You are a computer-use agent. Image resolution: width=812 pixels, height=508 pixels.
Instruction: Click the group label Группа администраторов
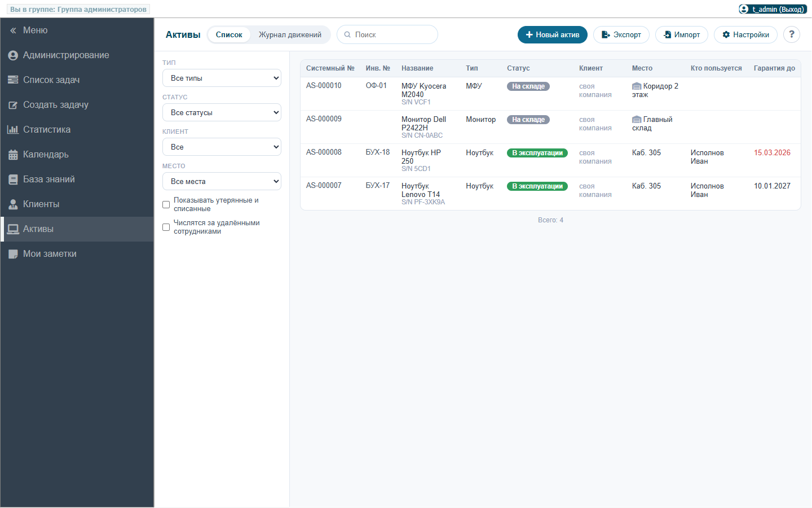click(102, 10)
